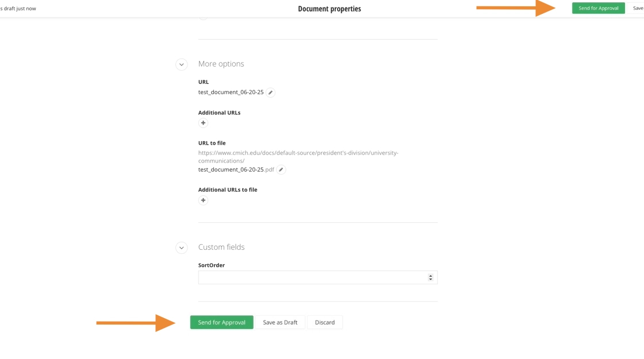Collapse the Custom fields section chevron

pyautogui.click(x=182, y=248)
